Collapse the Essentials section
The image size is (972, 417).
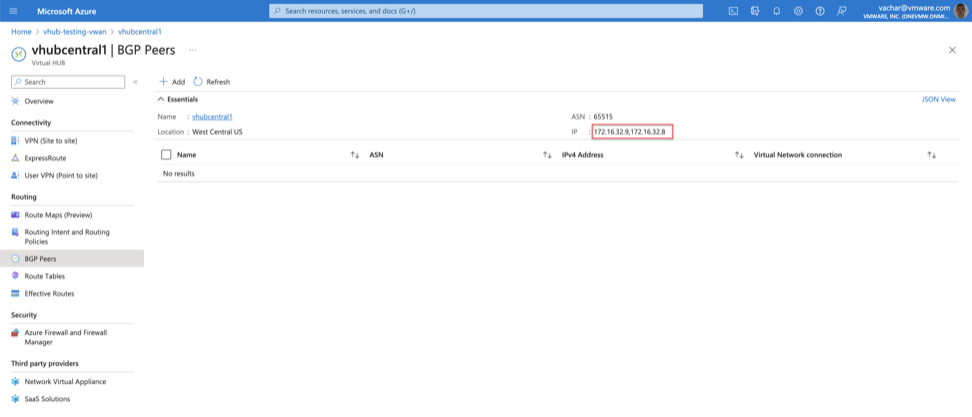161,100
